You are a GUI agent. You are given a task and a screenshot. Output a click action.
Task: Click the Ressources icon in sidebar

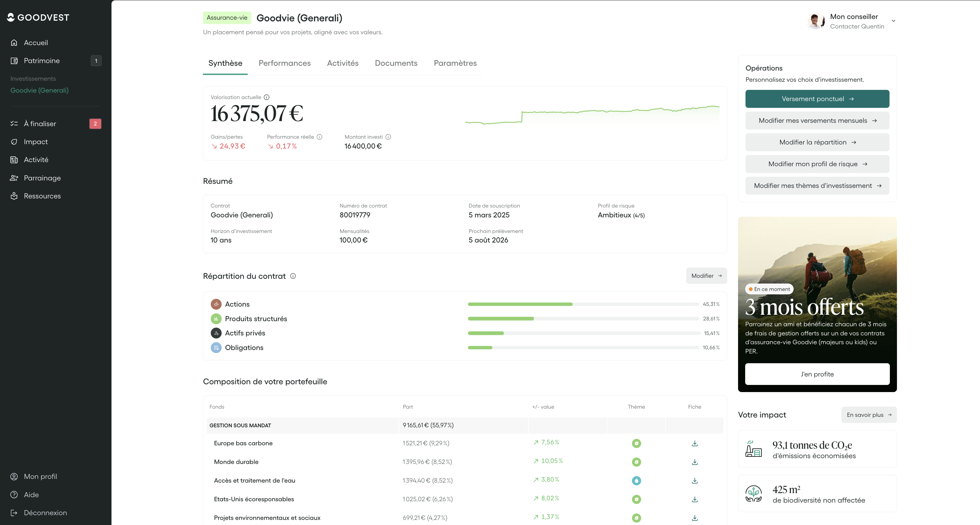(x=14, y=196)
